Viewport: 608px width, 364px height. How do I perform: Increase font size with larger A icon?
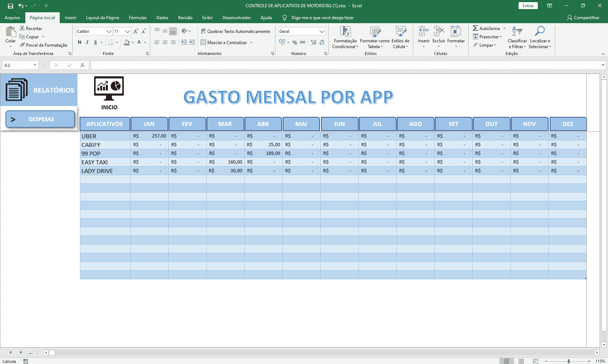(x=136, y=31)
